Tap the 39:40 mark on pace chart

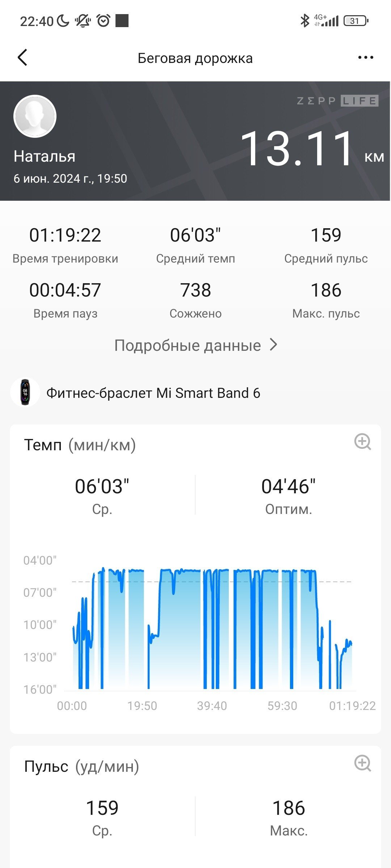[212, 706]
